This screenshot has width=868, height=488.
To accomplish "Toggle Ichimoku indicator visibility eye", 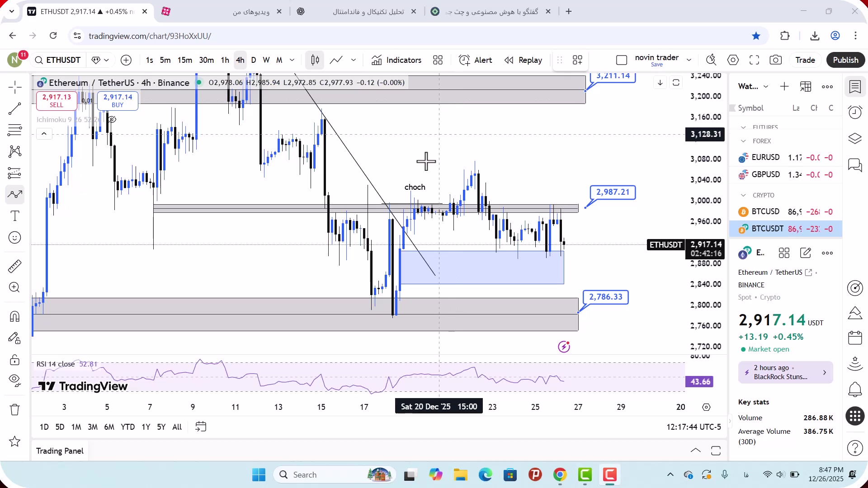I will 112,120.
